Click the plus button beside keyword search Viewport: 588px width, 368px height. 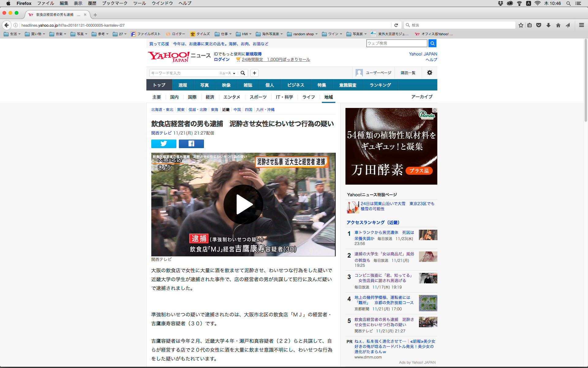254,73
